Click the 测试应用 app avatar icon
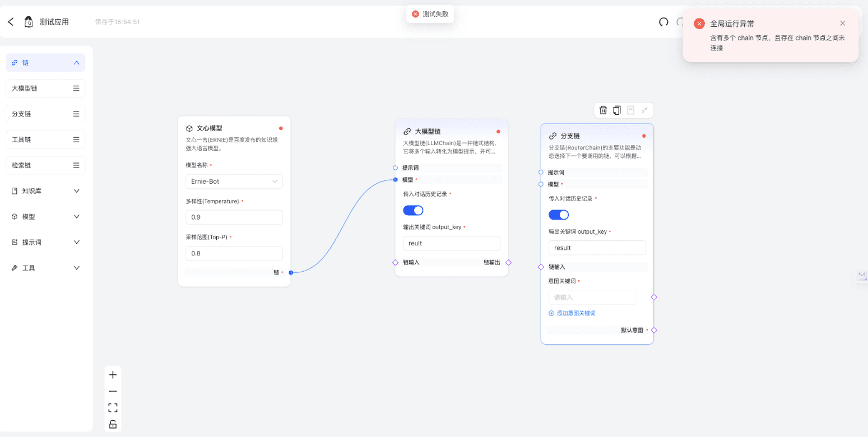 tap(29, 22)
